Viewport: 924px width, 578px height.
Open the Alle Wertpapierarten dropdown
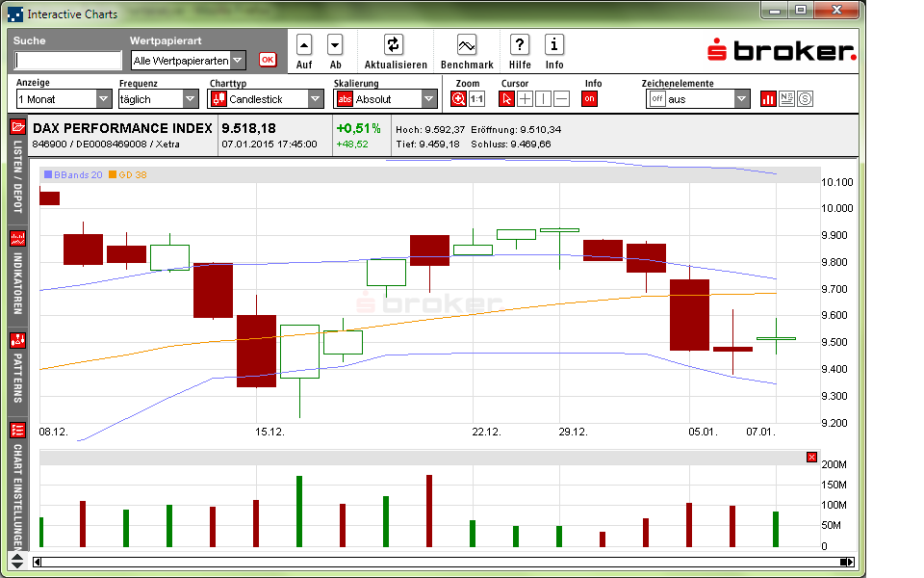click(x=189, y=60)
